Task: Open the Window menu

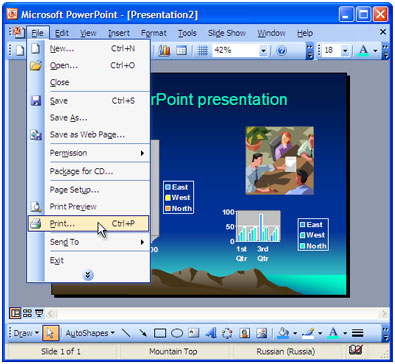Action: tap(271, 33)
